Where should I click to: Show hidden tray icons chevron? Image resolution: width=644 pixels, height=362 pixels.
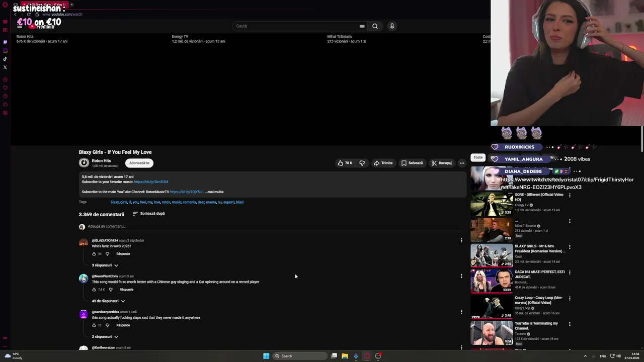[585, 356]
